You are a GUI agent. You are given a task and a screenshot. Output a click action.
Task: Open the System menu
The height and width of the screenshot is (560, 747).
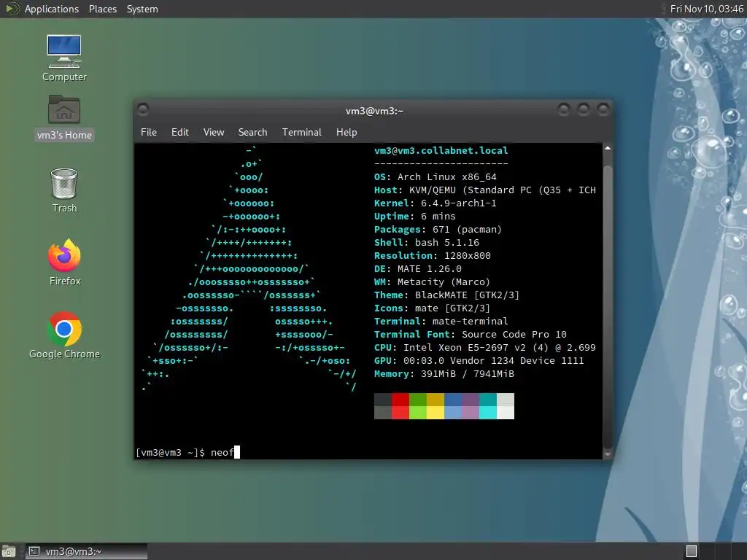[x=142, y=9]
